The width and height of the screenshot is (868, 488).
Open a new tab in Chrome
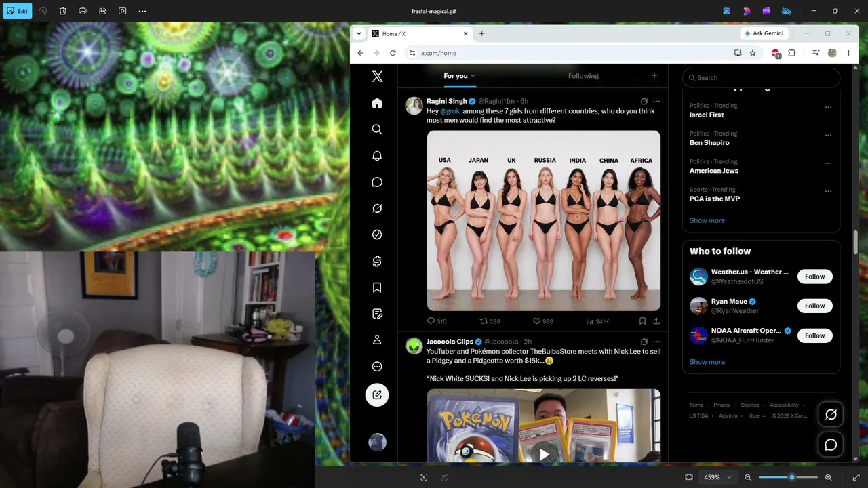(482, 33)
